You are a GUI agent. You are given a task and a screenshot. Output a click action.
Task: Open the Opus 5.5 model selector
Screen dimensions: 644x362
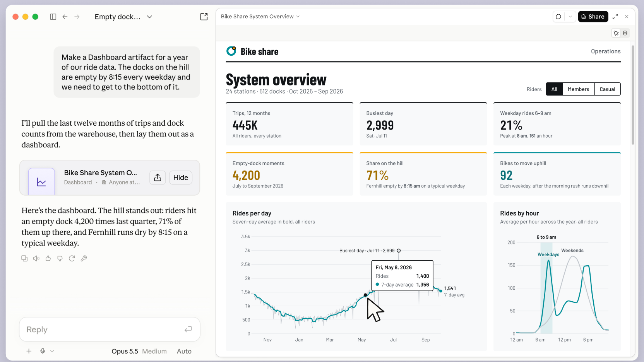pos(125,351)
